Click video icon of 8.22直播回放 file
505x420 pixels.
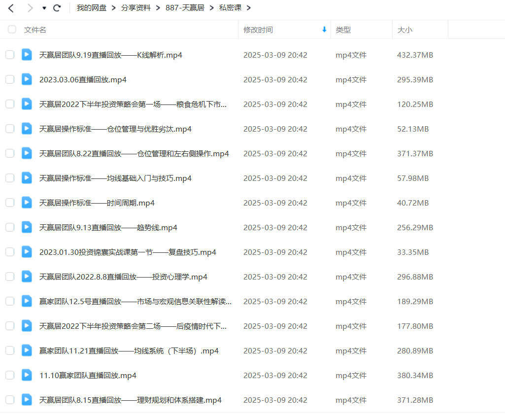(27, 153)
